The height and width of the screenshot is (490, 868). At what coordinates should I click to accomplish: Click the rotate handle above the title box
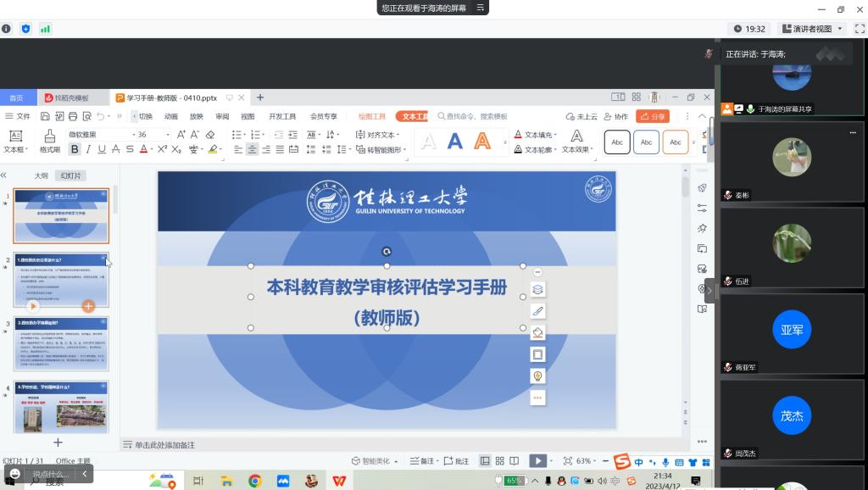click(387, 252)
